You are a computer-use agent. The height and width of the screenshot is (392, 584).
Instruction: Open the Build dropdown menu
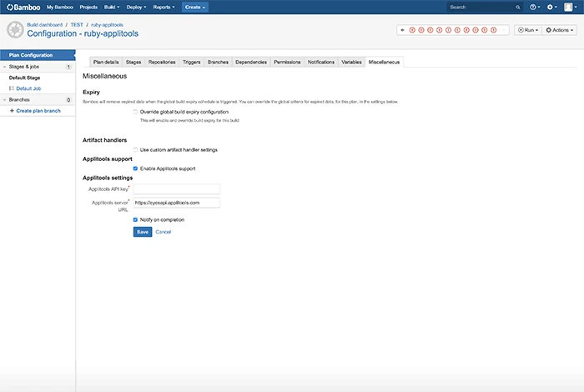point(112,7)
